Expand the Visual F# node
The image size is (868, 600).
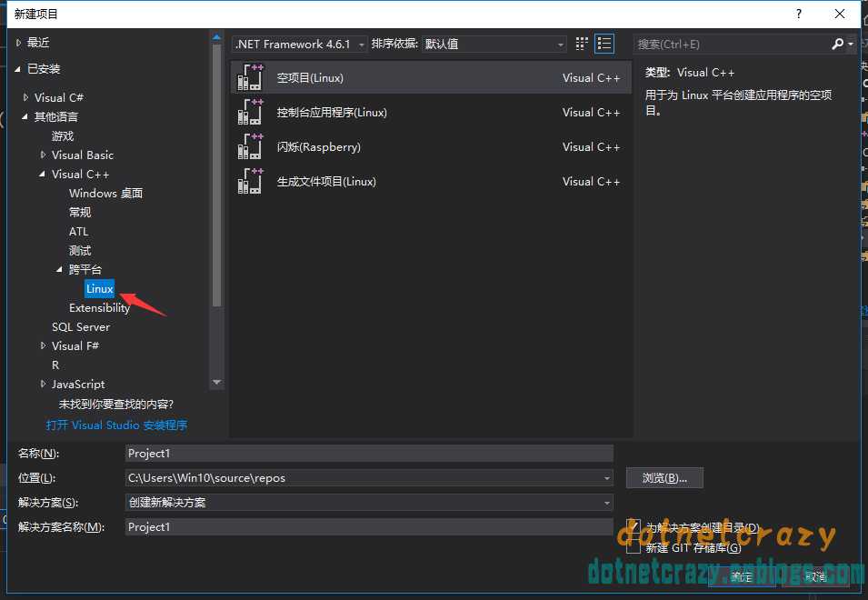(44, 346)
